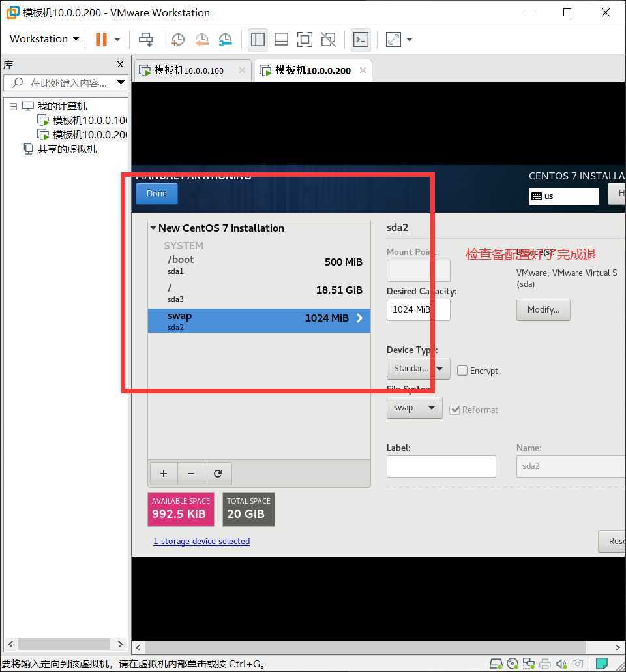This screenshot has width=626, height=672.
Task: Open the File System swap dropdown
Action: 414,408
